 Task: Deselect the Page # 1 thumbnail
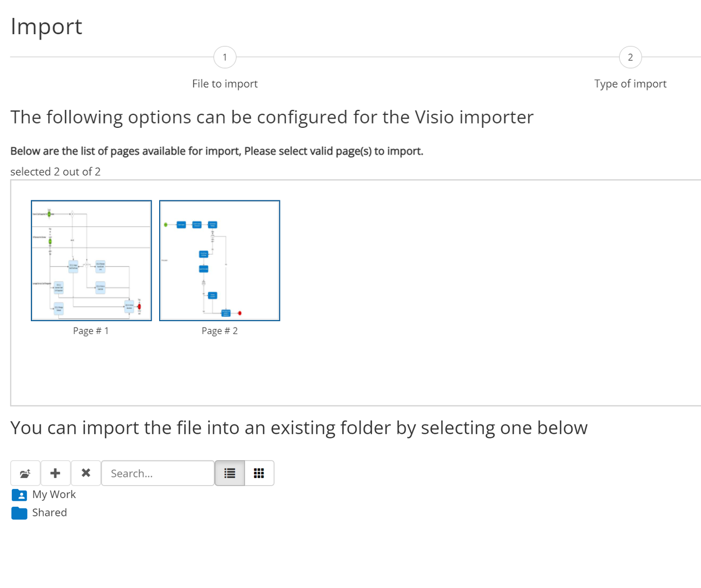(91, 260)
